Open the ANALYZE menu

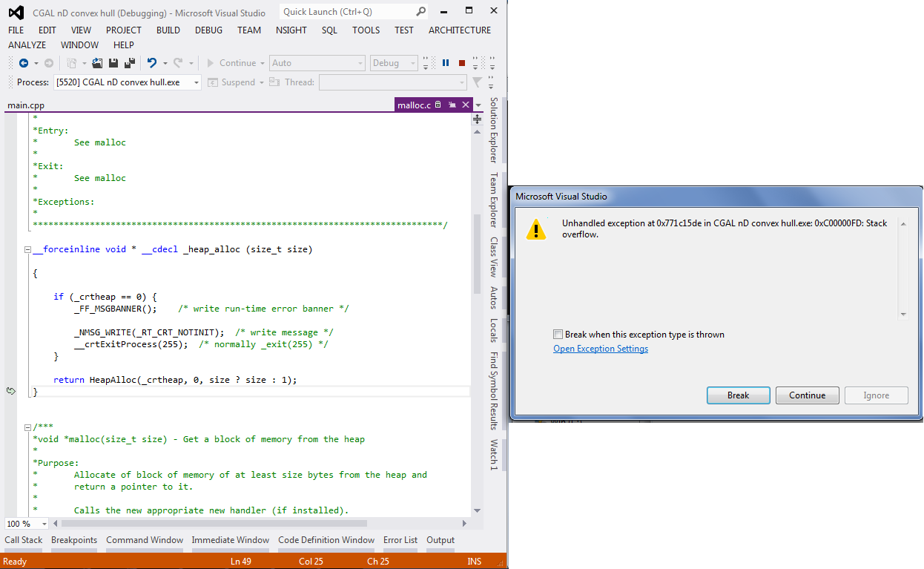click(27, 45)
